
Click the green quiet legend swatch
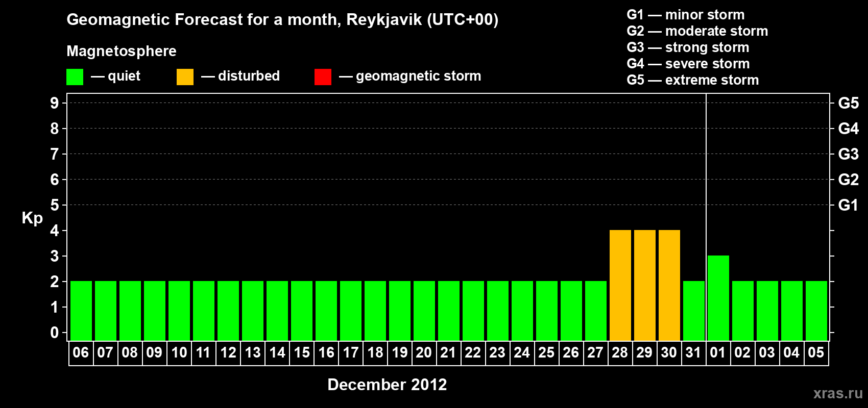(75, 77)
